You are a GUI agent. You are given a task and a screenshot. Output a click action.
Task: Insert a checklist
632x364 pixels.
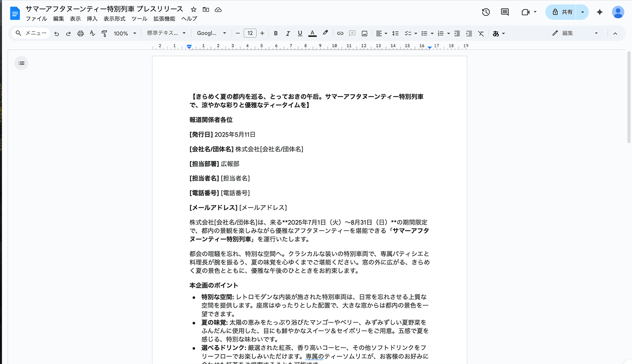click(408, 33)
